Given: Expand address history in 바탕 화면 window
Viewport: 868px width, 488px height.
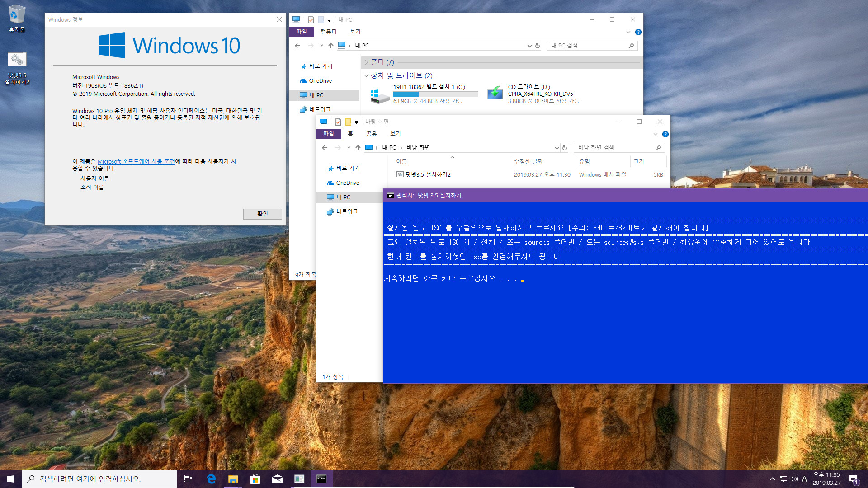Looking at the screenshot, I should click(557, 148).
